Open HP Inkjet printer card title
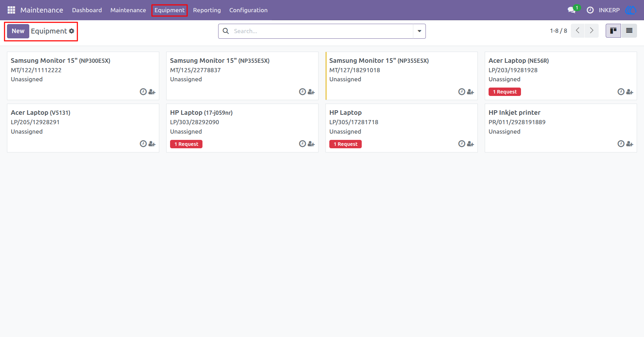The width and height of the screenshot is (644, 337). (x=514, y=113)
